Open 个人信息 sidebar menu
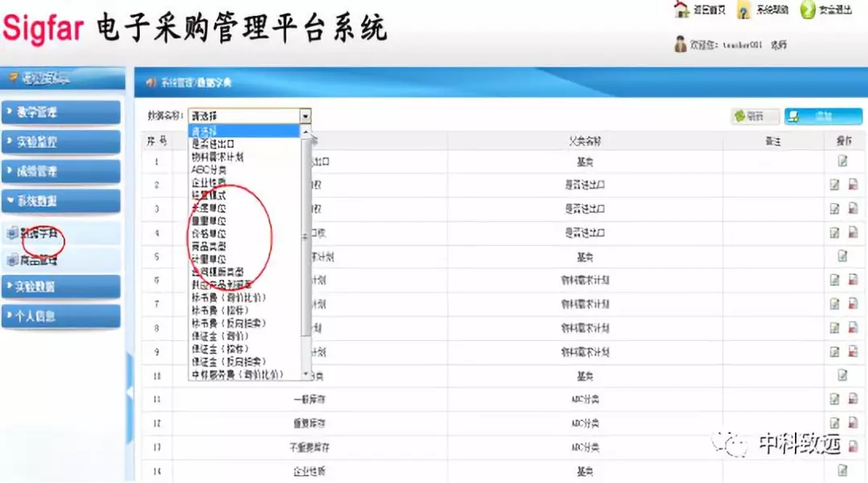The image size is (868, 483). pyautogui.click(x=61, y=316)
